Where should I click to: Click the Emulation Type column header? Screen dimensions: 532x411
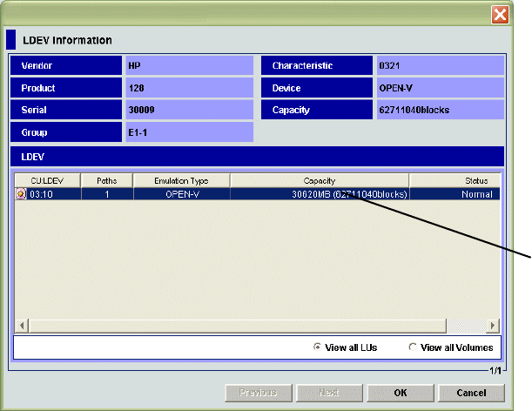182,180
